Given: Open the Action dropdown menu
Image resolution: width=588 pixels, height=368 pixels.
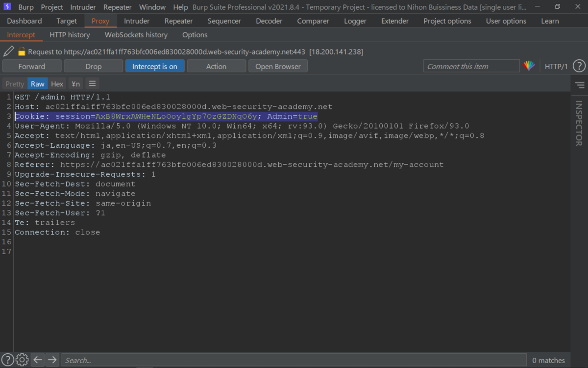Looking at the screenshot, I should (216, 66).
